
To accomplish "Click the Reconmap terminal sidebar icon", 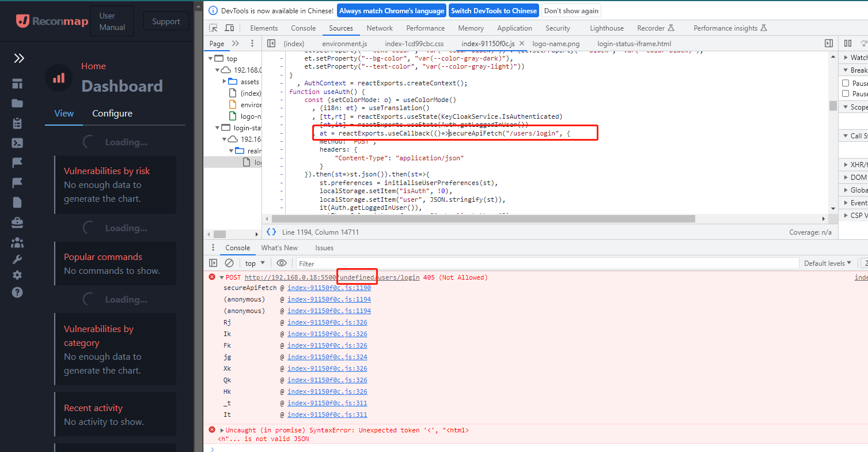I will click(x=17, y=142).
